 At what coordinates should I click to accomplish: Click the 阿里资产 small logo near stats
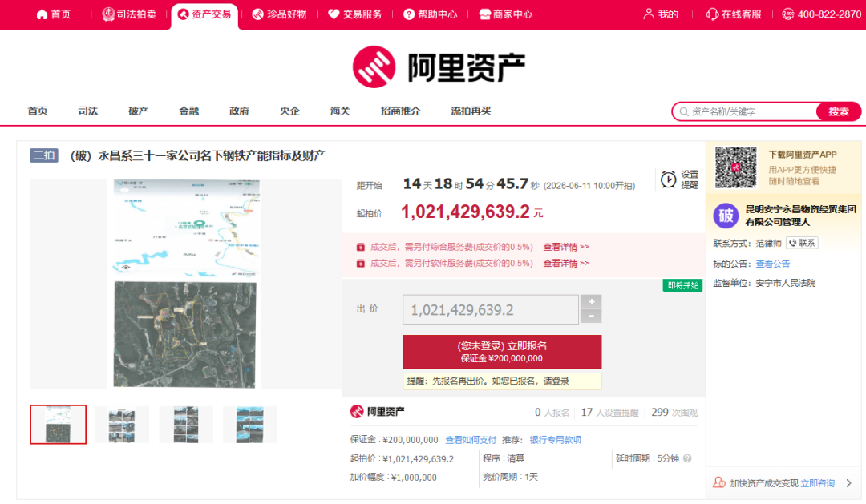pos(377,412)
